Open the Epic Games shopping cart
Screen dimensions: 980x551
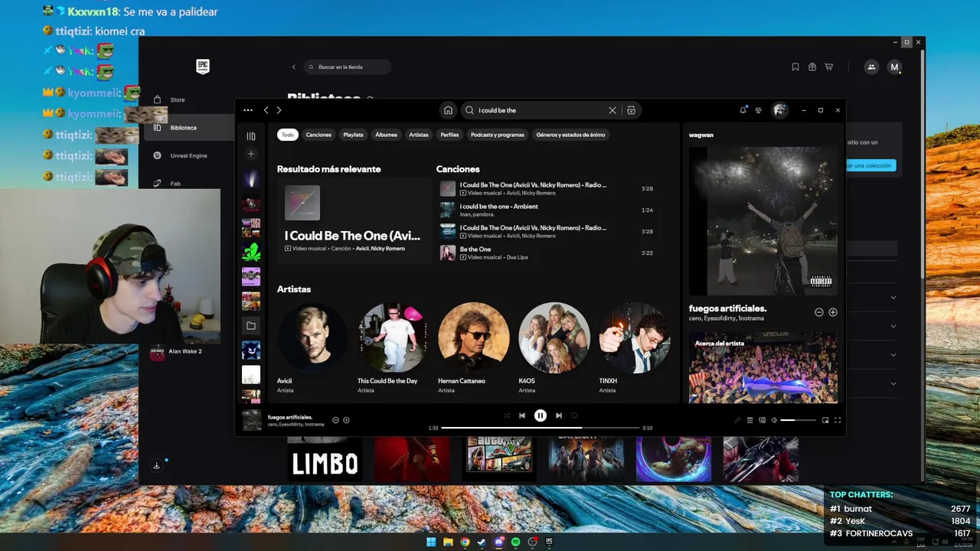(x=829, y=67)
